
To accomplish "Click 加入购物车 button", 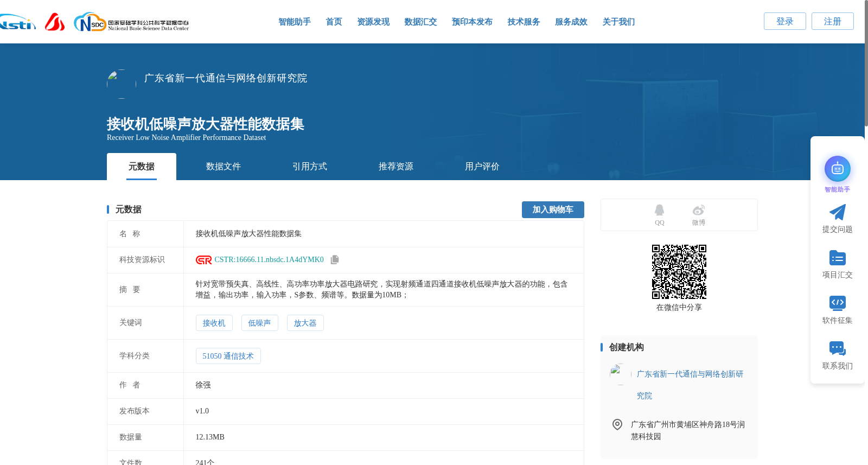I will (553, 209).
